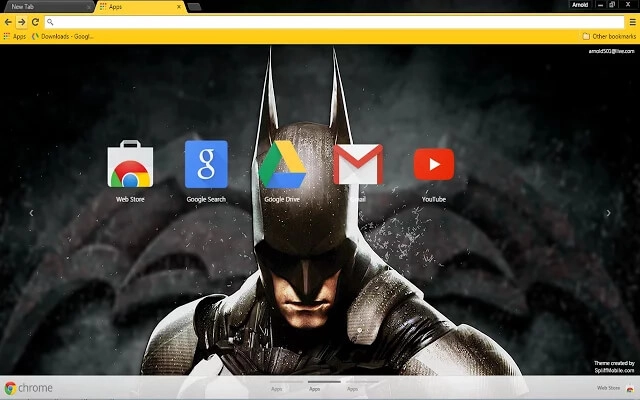Click the chrome logo in bottom bar
Screen dimensions: 640x400
click(29, 388)
